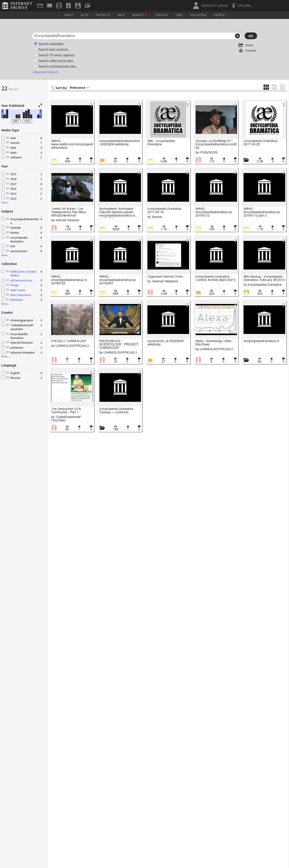This screenshot has width=289, height=868.
Task: Click collection folder icon on Encyclopedia Dramatica 2017-05-25 card
Action: point(246,160)
